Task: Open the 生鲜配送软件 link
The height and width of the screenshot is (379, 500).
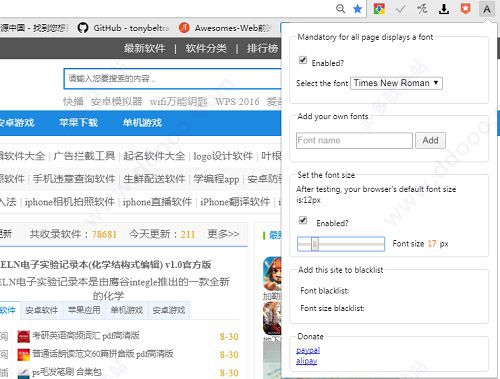Action: click(x=154, y=179)
